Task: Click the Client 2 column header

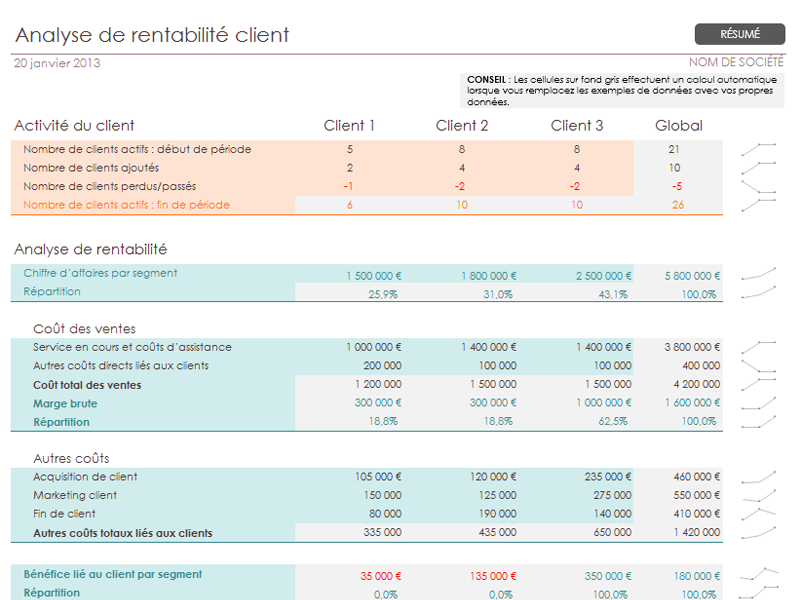Action: pyautogui.click(x=462, y=126)
